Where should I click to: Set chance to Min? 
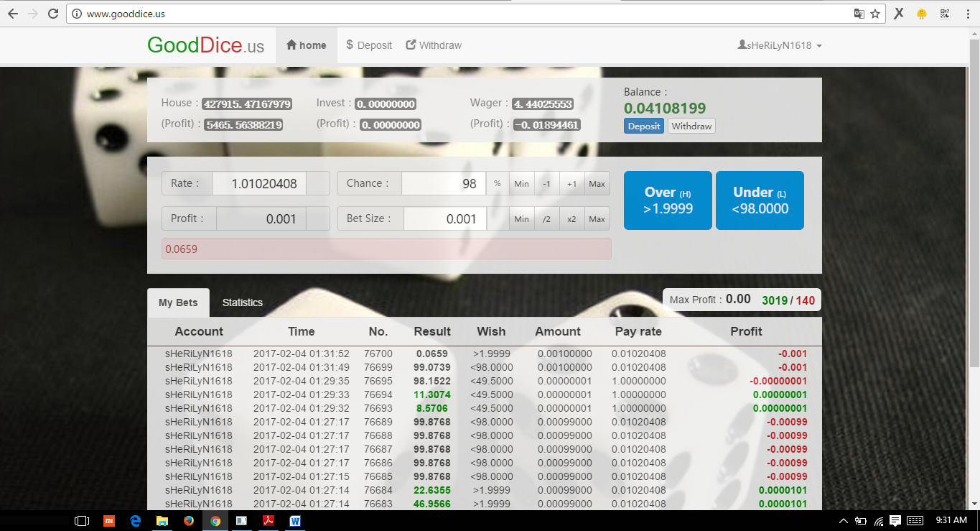521,183
